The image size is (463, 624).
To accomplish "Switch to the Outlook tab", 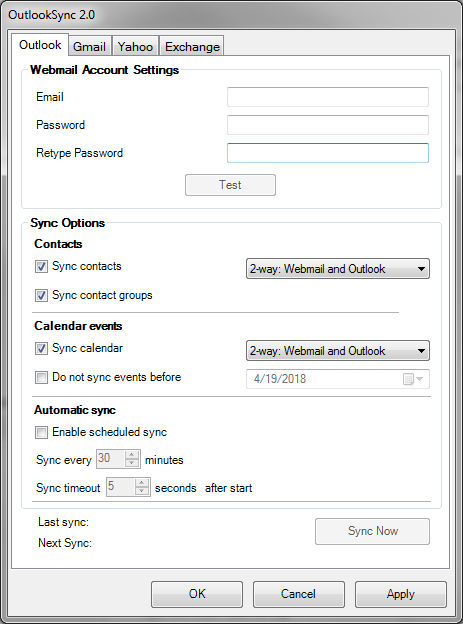I will (40, 45).
